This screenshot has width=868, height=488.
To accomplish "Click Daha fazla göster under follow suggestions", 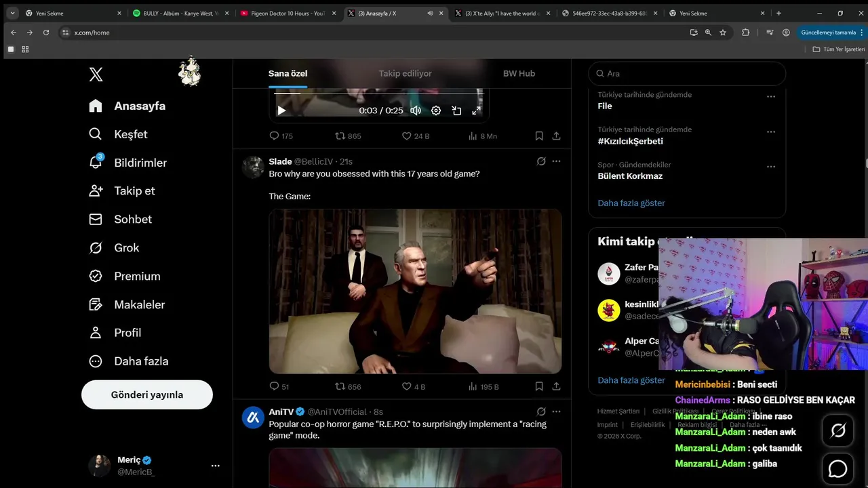I will point(631,381).
